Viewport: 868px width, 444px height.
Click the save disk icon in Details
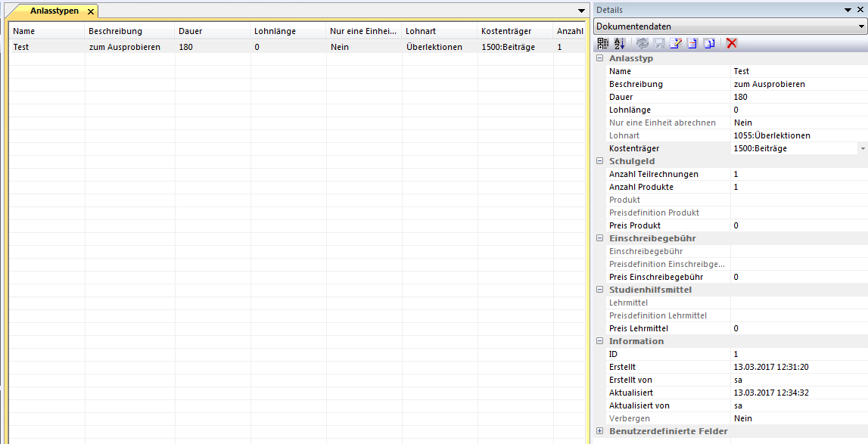coord(659,43)
